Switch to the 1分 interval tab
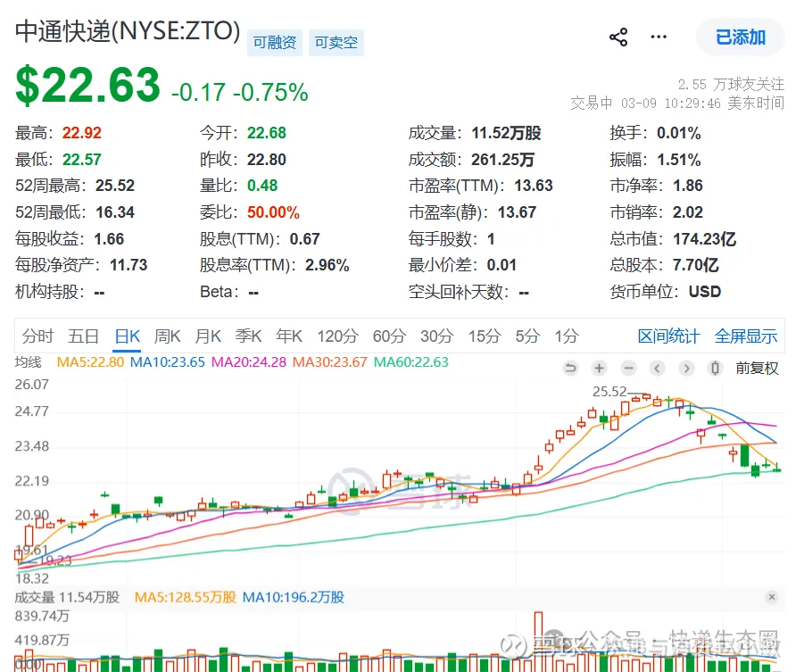Screen dimensions: 804x672 pyautogui.click(x=567, y=336)
